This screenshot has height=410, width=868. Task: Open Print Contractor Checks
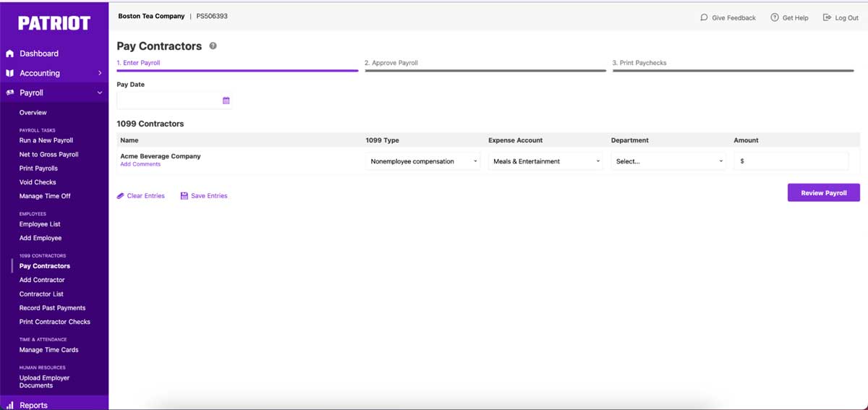(x=55, y=322)
